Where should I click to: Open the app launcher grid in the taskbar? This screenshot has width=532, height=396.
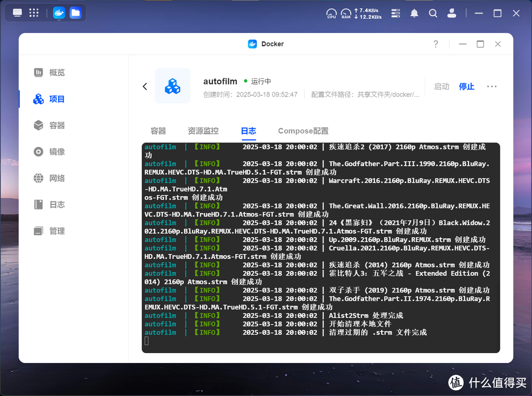(x=34, y=12)
